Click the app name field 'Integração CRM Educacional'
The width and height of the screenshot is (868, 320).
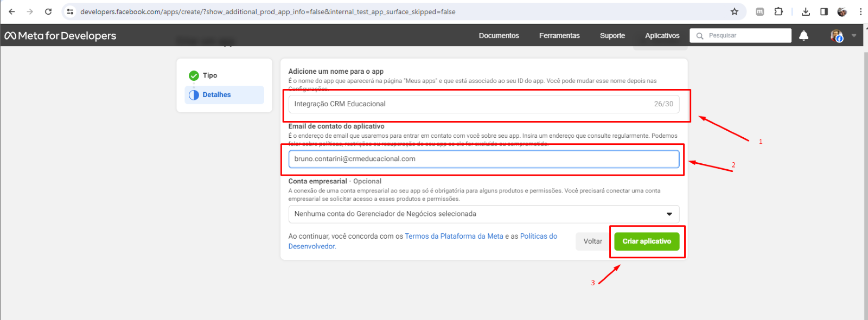483,104
